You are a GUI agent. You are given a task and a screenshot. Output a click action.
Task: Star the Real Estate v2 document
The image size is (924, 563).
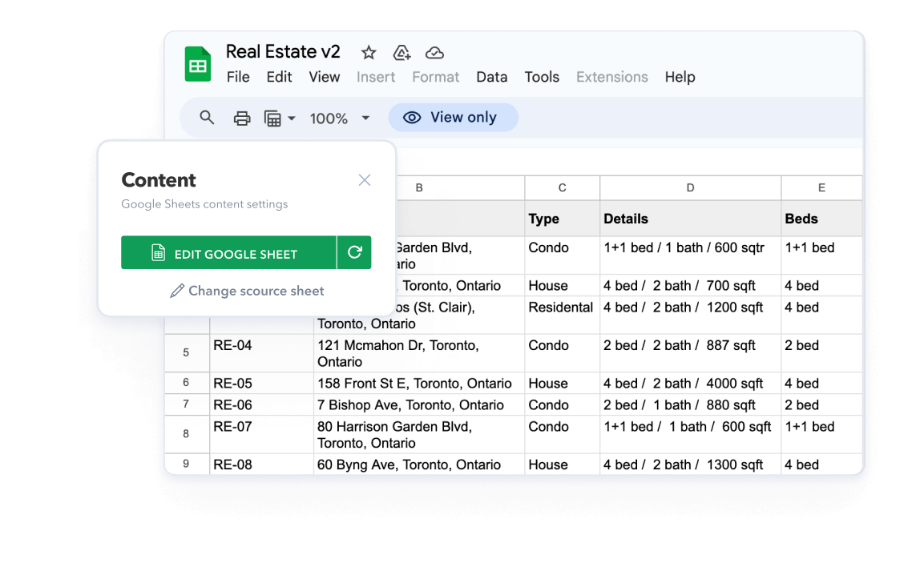369,53
